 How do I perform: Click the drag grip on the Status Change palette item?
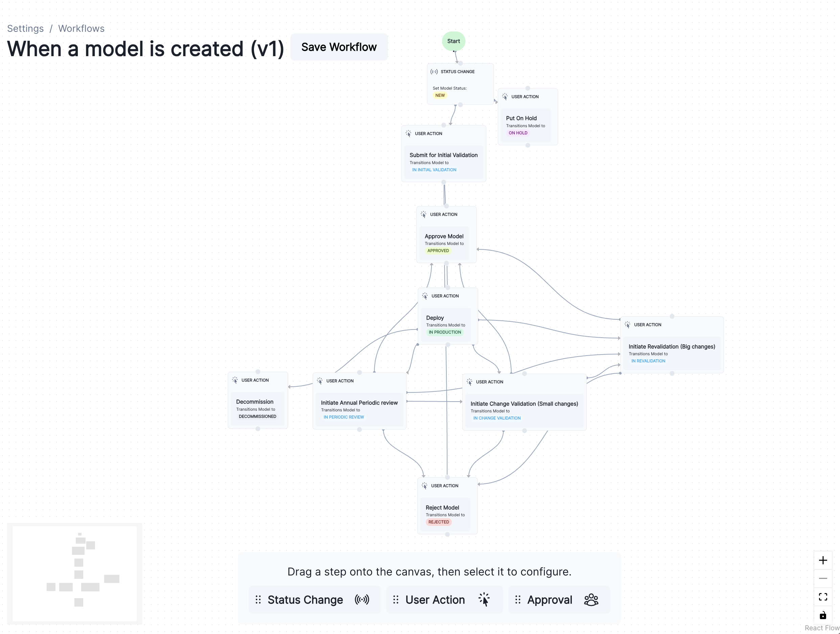(x=258, y=599)
